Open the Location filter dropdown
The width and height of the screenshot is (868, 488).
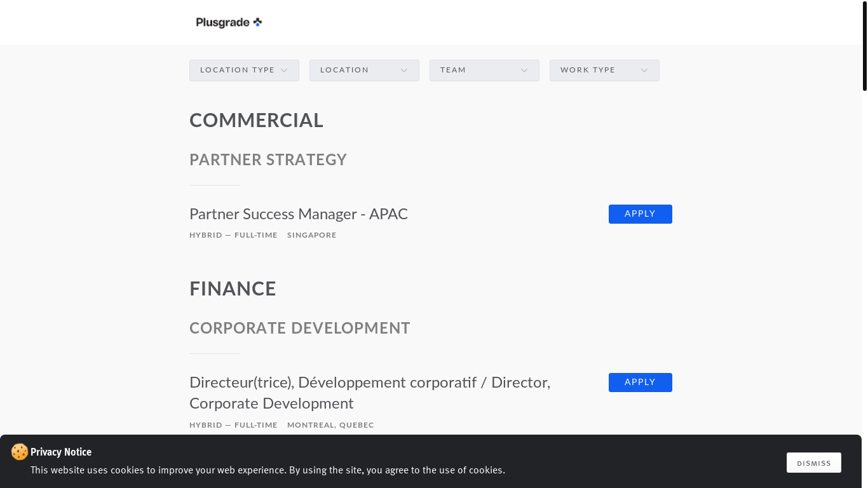364,71
